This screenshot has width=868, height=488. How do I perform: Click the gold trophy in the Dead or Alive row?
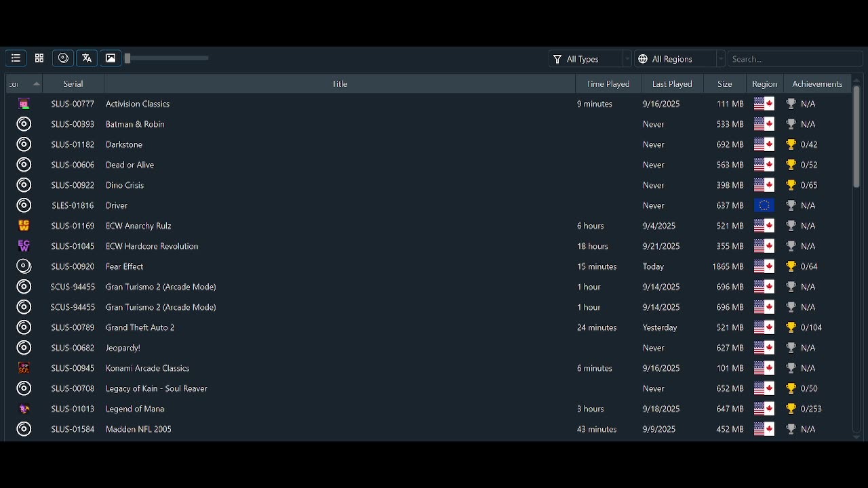[x=791, y=165]
